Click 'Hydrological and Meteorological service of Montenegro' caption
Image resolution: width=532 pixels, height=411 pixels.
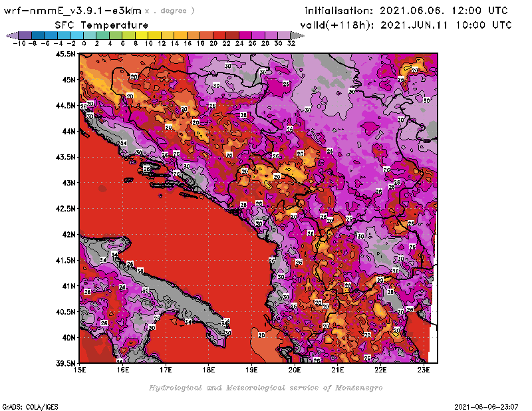pyautogui.click(x=266, y=388)
